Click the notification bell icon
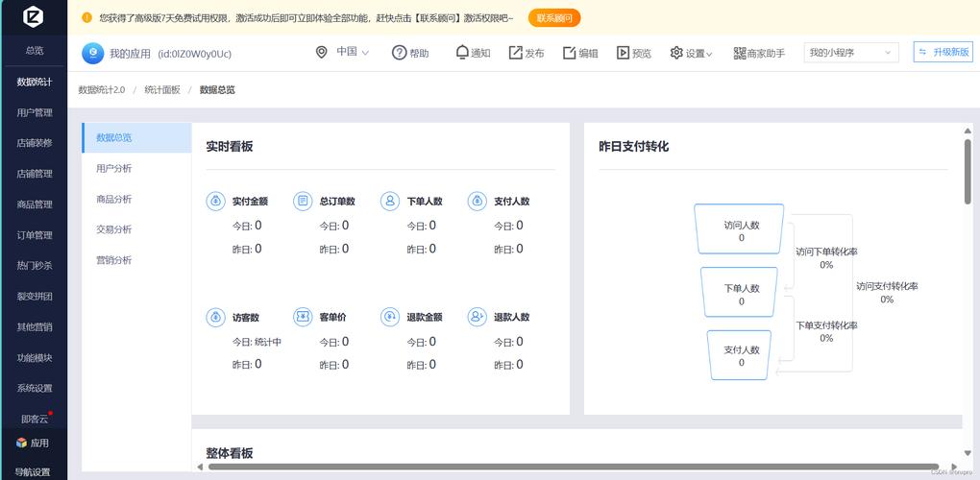 click(462, 53)
